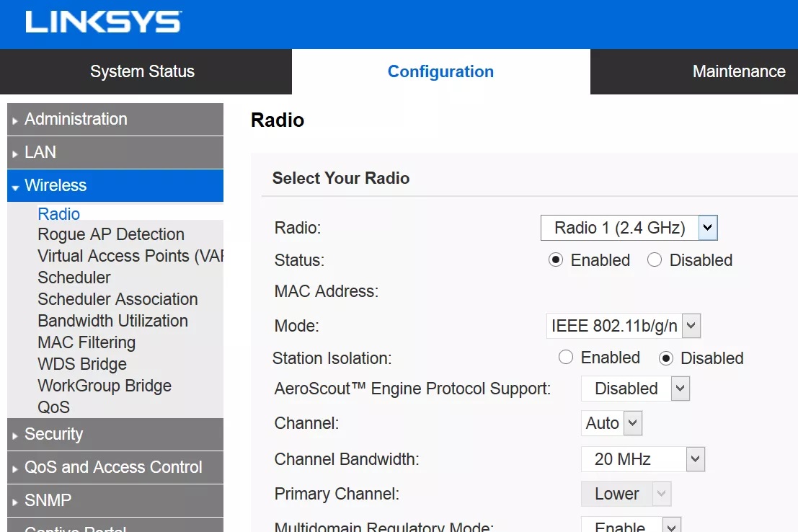Open the Channel Bandwidth dropdown
This screenshot has height=532, width=798.
tap(642, 459)
